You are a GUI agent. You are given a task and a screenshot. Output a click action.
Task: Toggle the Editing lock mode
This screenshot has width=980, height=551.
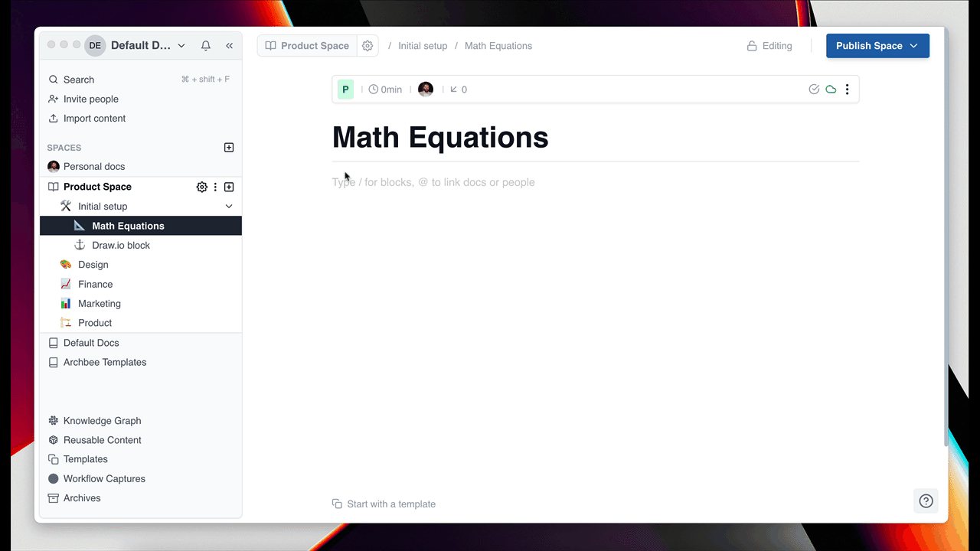point(769,46)
